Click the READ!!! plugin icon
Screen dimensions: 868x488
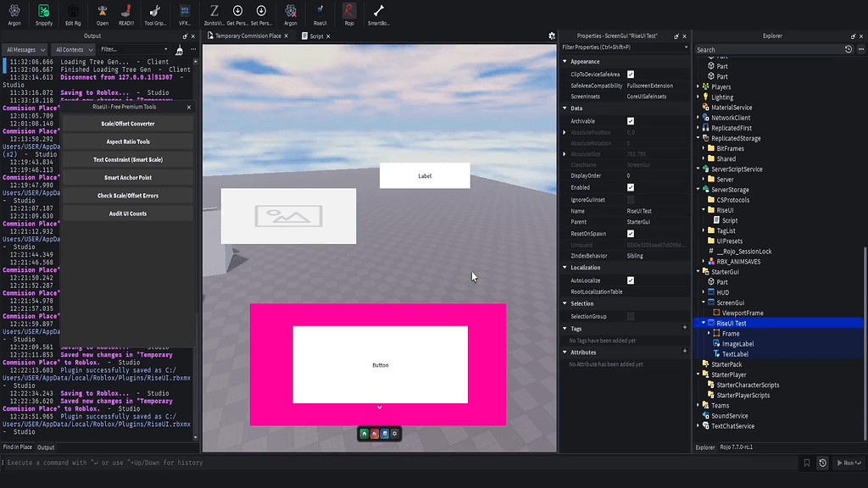[126, 14]
